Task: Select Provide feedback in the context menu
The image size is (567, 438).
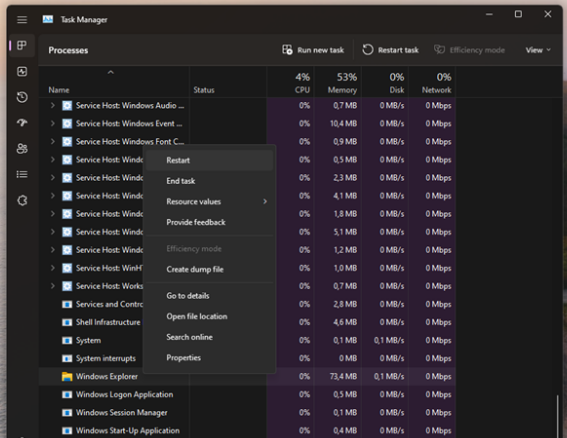Action: pos(209,222)
